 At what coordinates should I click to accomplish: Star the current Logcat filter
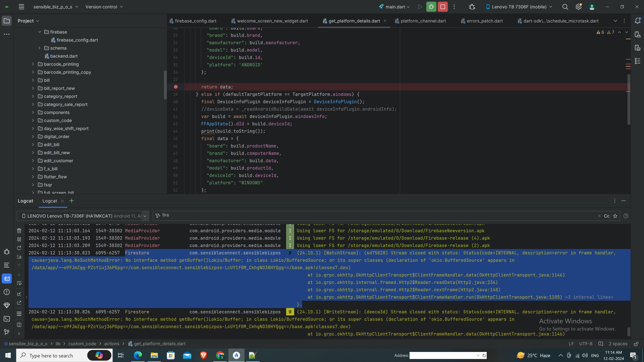pos(615,216)
